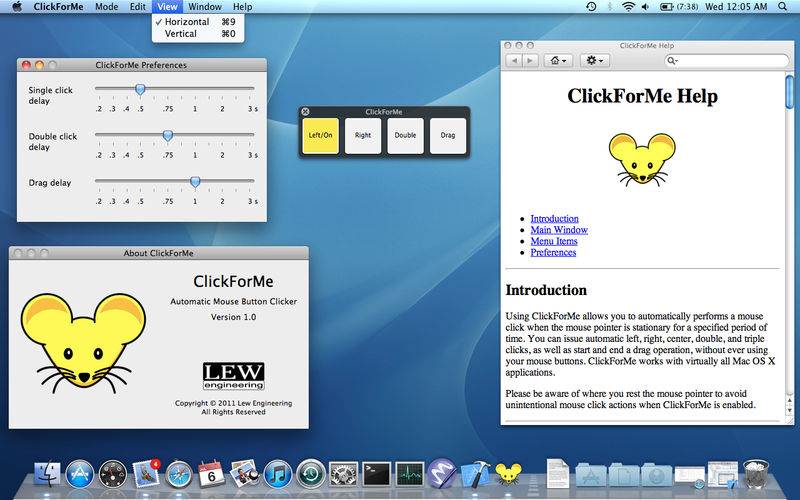Go forward in ClickForMe Help
The width and height of the screenshot is (800, 500).
click(x=530, y=61)
